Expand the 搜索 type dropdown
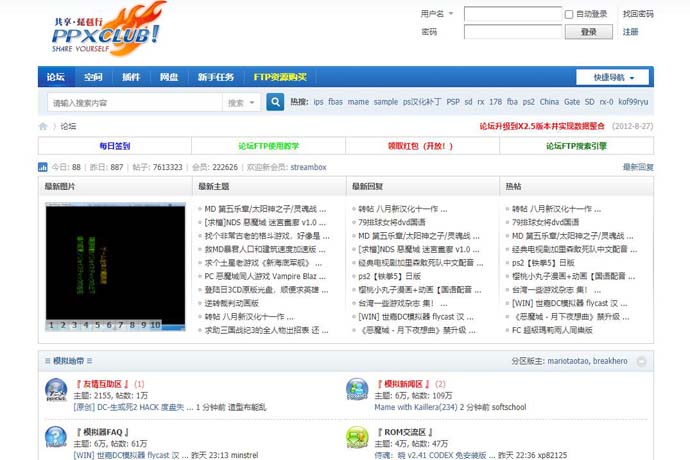 click(x=241, y=102)
